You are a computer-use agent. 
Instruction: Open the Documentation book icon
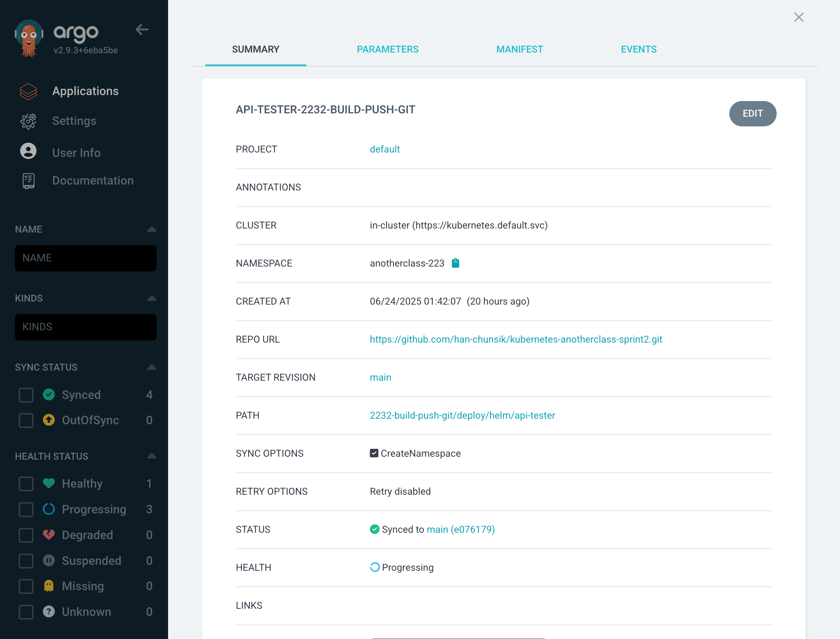pyautogui.click(x=28, y=181)
